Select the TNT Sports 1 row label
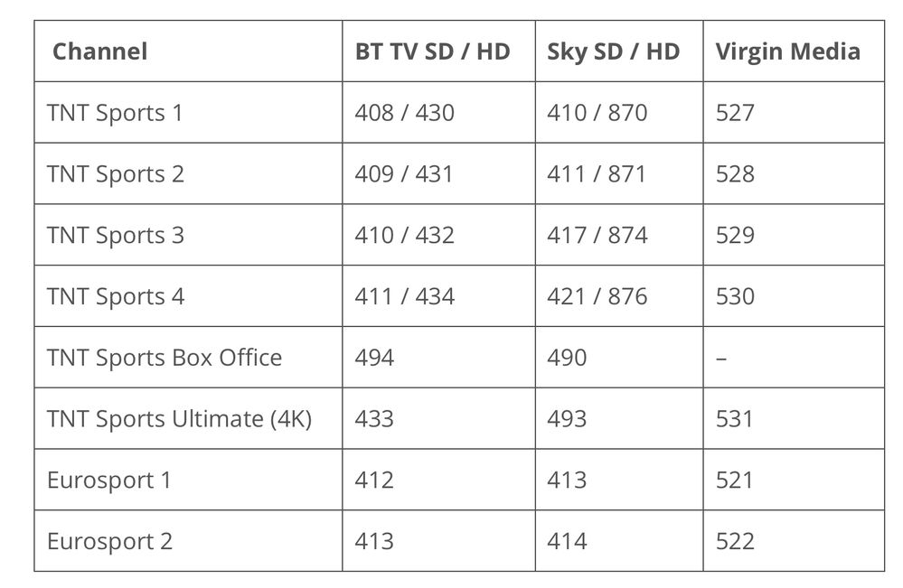The width and height of the screenshot is (903, 588). click(114, 113)
